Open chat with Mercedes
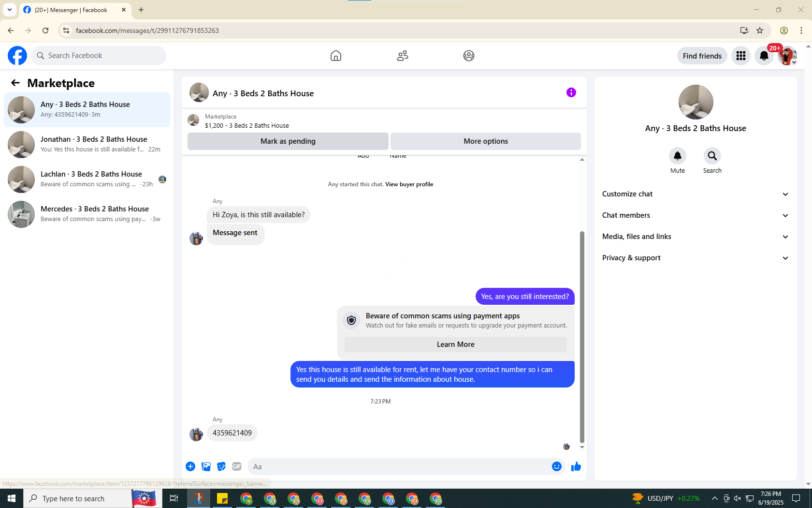Image resolution: width=812 pixels, height=508 pixels. (87, 214)
